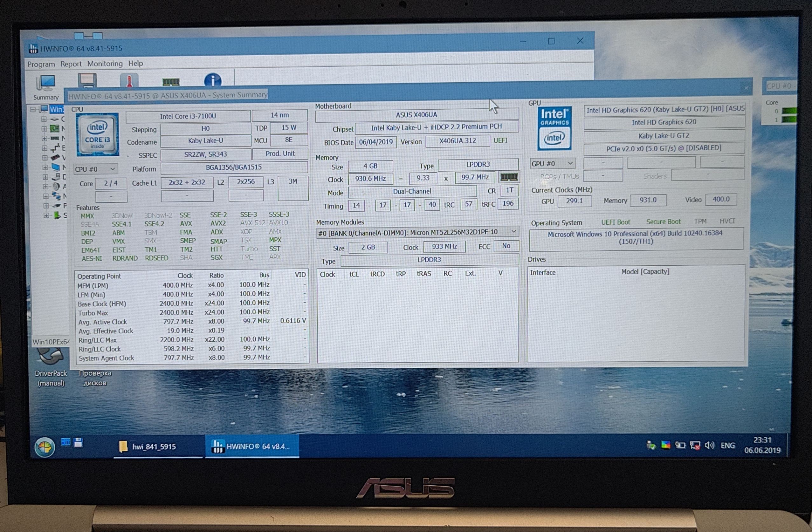812x532 pixels.
Task: Close the System Summary window
Action: 746,88
